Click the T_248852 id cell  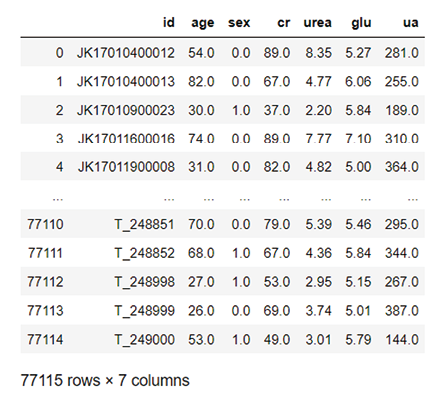pyautogui.click(x=144, y=253)
